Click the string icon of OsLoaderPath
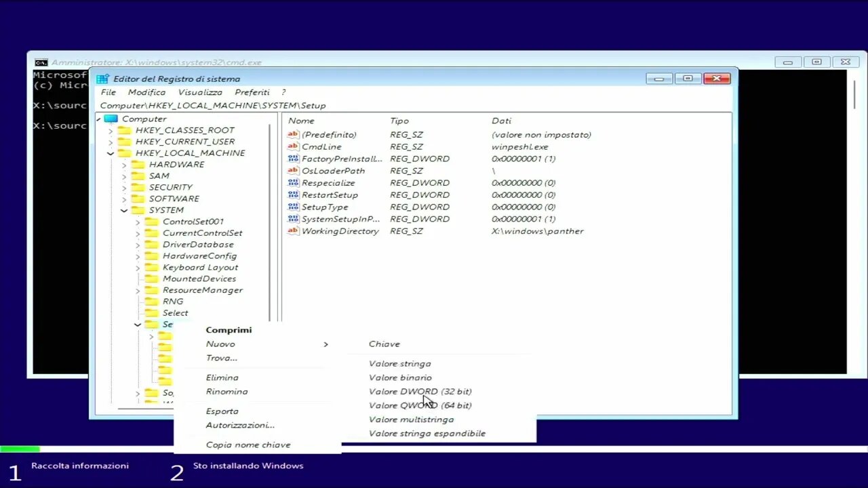This screenshot has width=868, height=488. (293, 171)
